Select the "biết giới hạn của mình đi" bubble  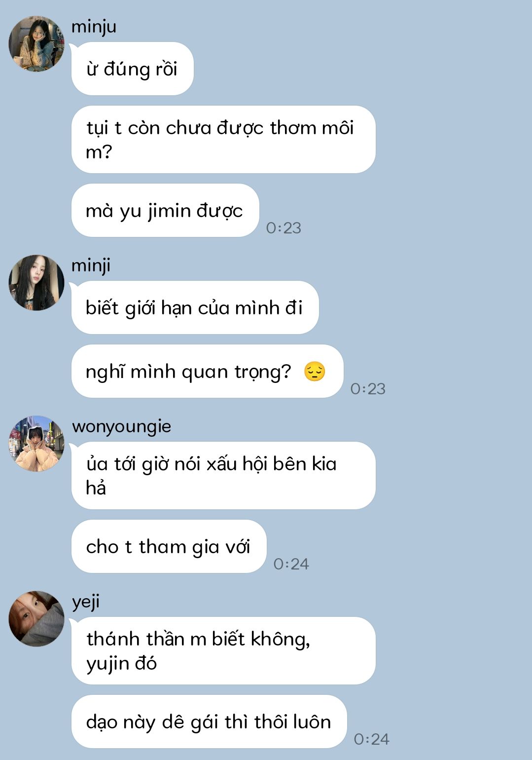(x=195, y=307)
